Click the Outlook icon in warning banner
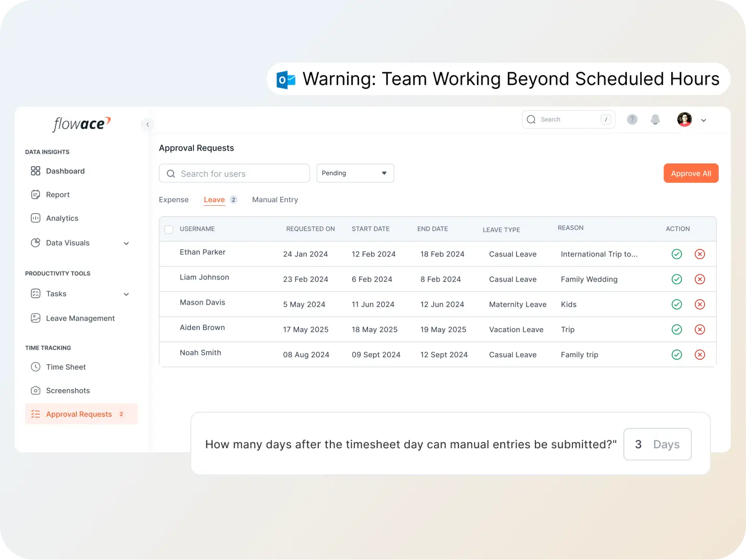746x560 pixels. pyautogui.click(x=286, y=79)
